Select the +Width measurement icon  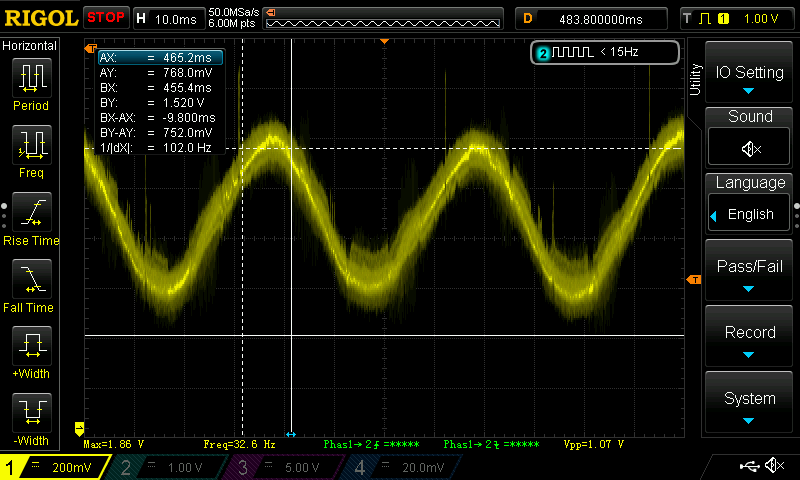coord(32,346)
